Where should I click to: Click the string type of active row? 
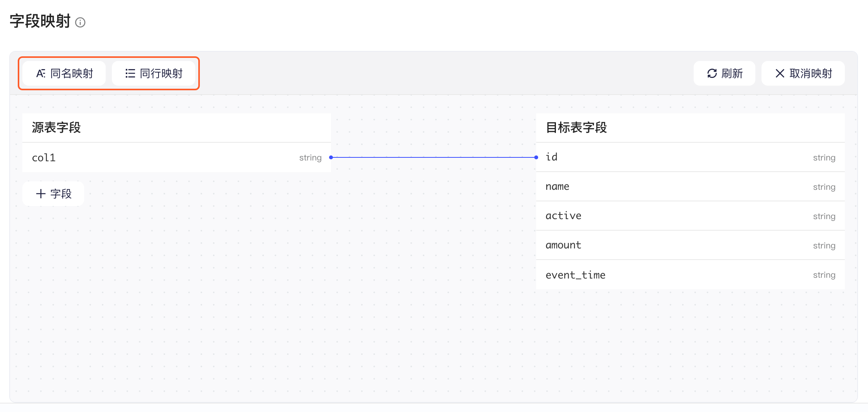[x=824, y=216]
